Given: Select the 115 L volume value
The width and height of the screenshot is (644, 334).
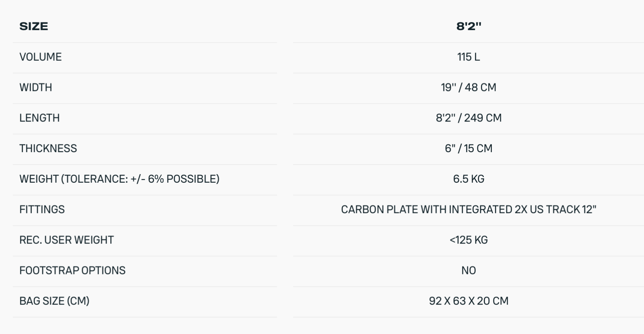Looking at the screenshot, I should 469,57.
